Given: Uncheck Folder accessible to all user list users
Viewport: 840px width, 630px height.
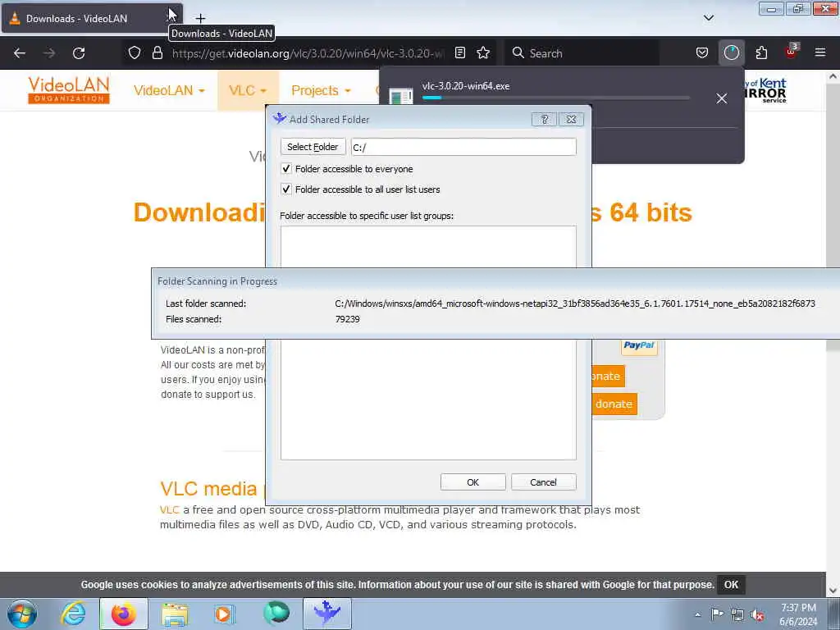Looking at the screenshot, I should click(x=286, y=189).
